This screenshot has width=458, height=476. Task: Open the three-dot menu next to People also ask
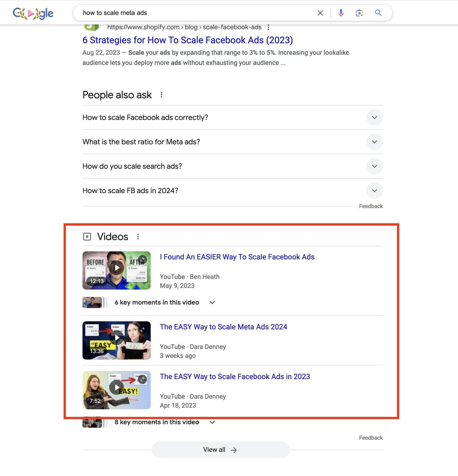coord(161,95)
